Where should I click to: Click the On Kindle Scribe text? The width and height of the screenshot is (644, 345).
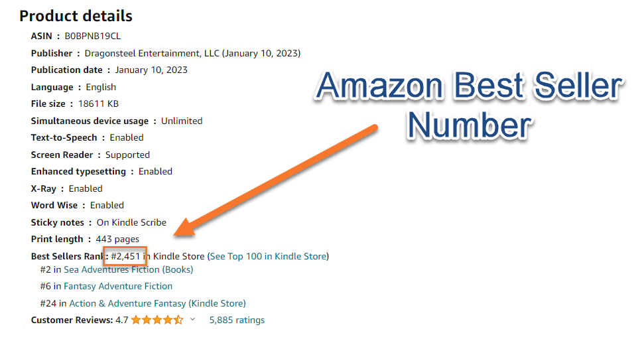coord(131,222)
